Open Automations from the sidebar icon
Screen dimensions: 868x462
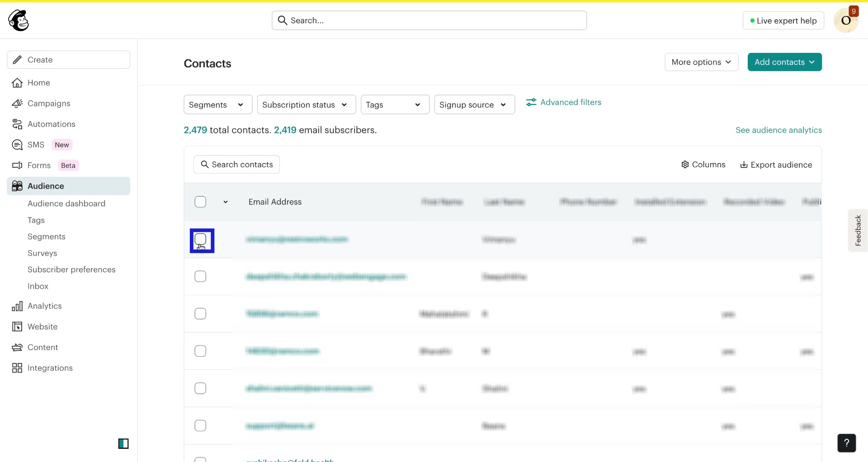coord(17,124)
